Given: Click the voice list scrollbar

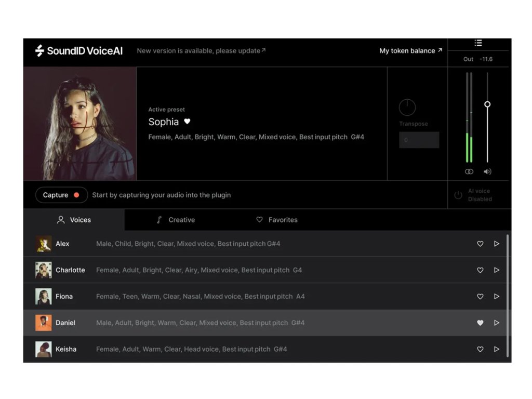Looking at the screenshot, I should click(508, 295).
